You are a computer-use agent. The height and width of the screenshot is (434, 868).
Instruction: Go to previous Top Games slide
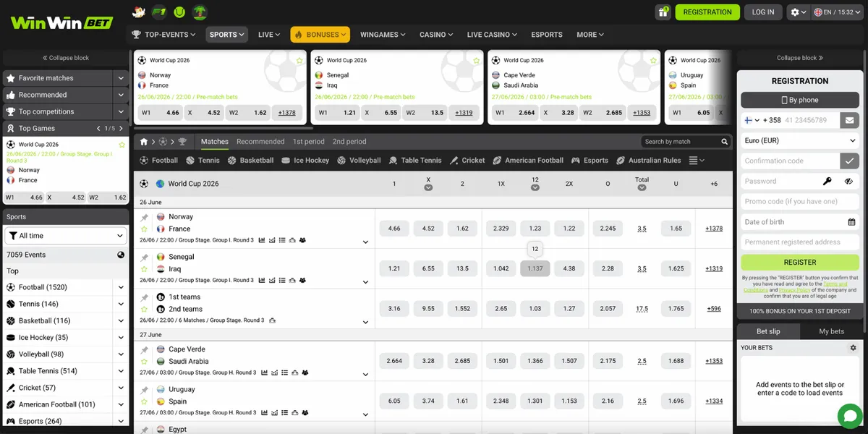[99, 128]
